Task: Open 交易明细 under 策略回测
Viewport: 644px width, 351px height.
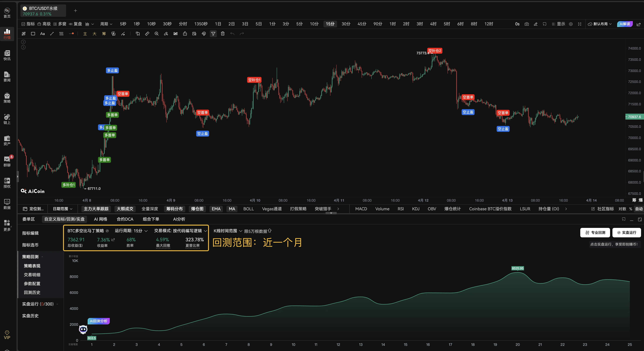Action: pos(32,275)
